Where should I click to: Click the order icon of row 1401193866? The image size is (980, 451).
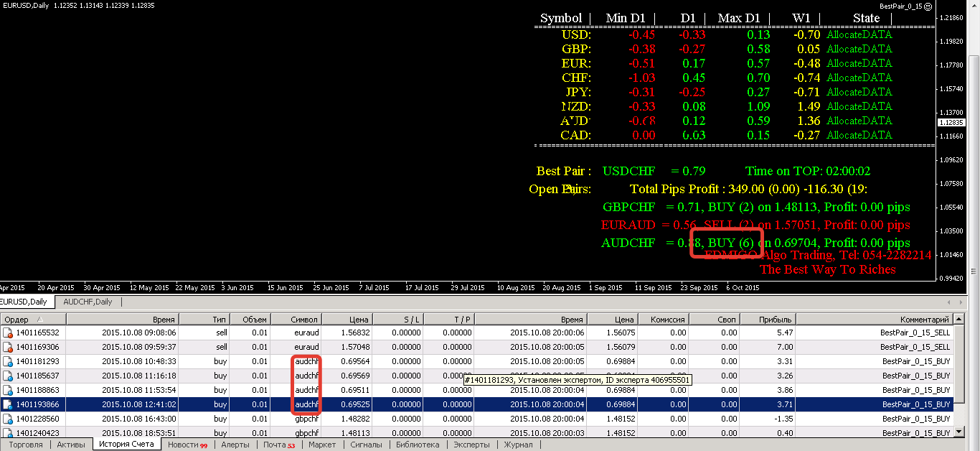(x=8, y=404)
